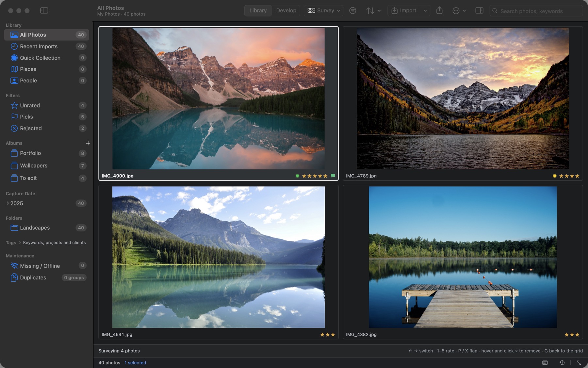Click the share/export icon
This screenshot has width=588, height=368.
coord(439,10)
